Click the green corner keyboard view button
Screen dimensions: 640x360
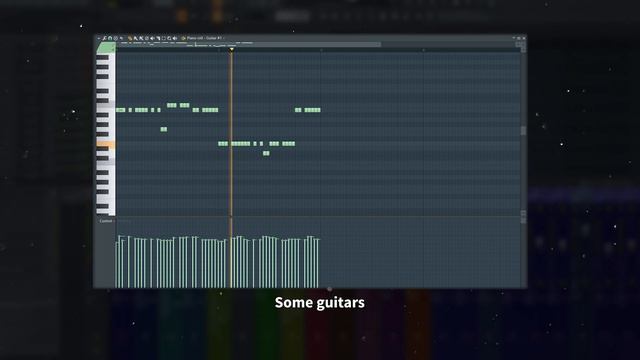(x=106, y=48)
